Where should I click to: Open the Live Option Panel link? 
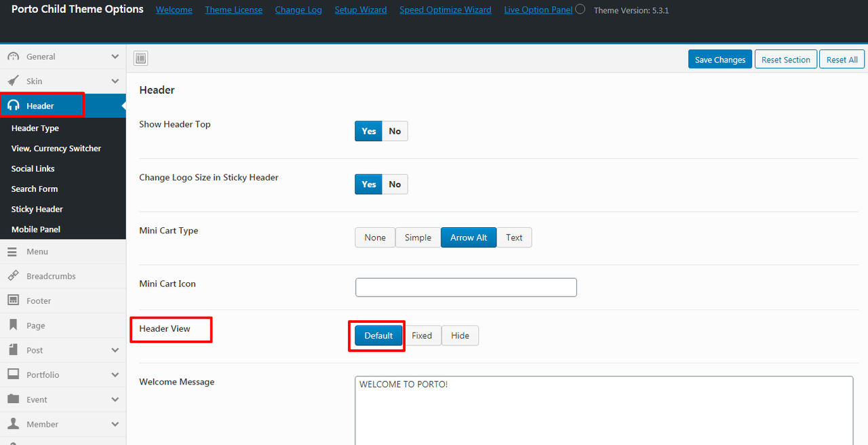tap(538, 10)
